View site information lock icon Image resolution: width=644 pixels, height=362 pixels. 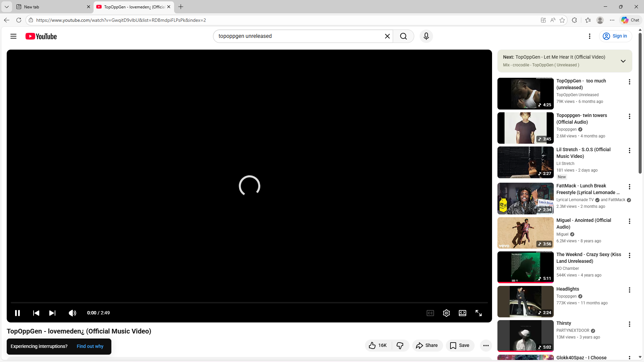point(31,20)
